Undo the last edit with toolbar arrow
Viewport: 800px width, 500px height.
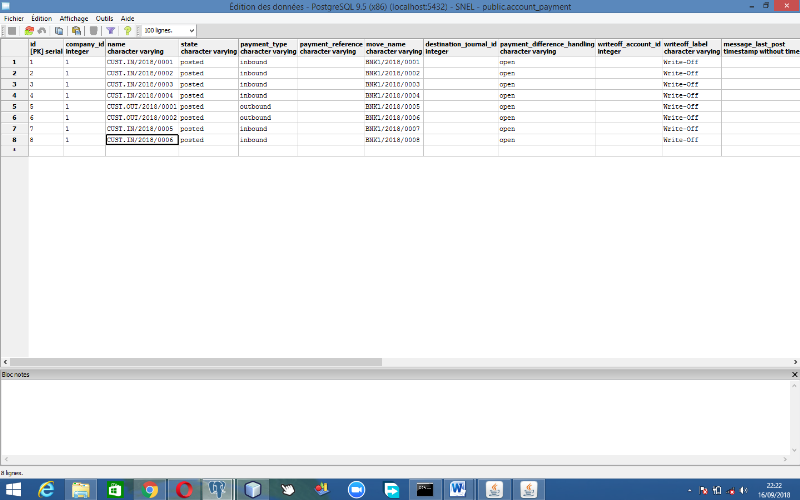[42, 31]
